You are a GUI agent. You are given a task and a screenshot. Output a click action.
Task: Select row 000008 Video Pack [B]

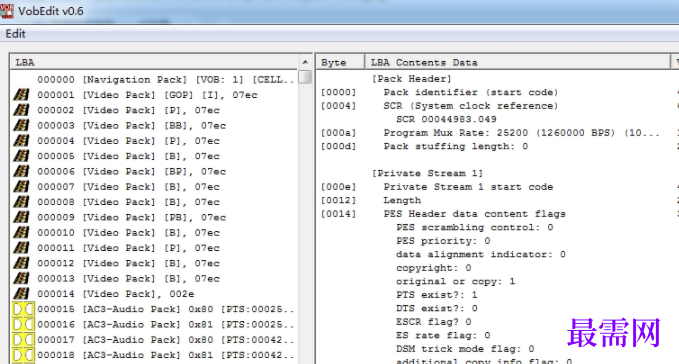128,202
